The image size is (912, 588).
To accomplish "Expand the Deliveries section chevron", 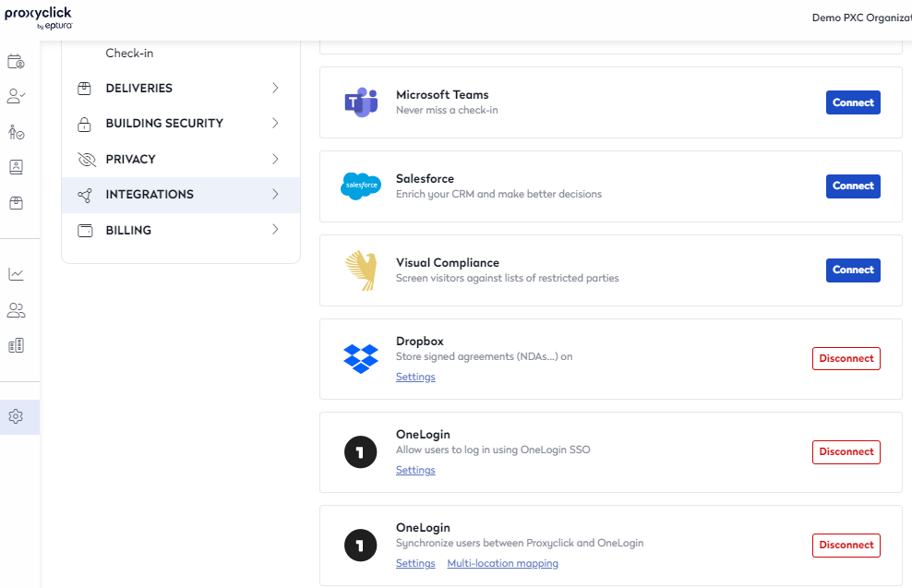I will coord(275,88).
